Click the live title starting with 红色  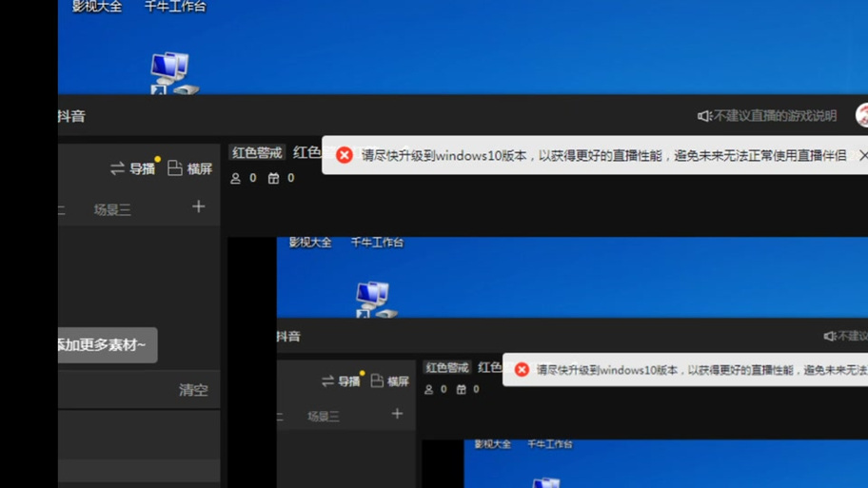tap(306, 153)
